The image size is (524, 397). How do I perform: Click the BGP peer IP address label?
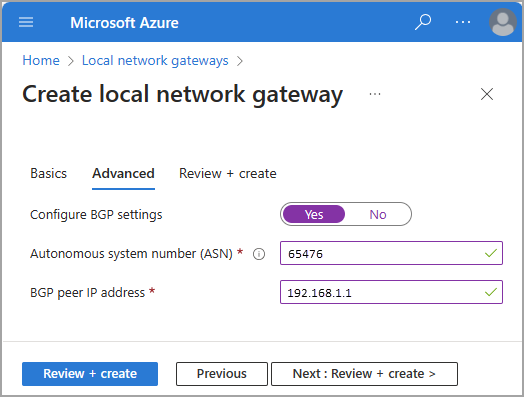click(x=88, y=293)
